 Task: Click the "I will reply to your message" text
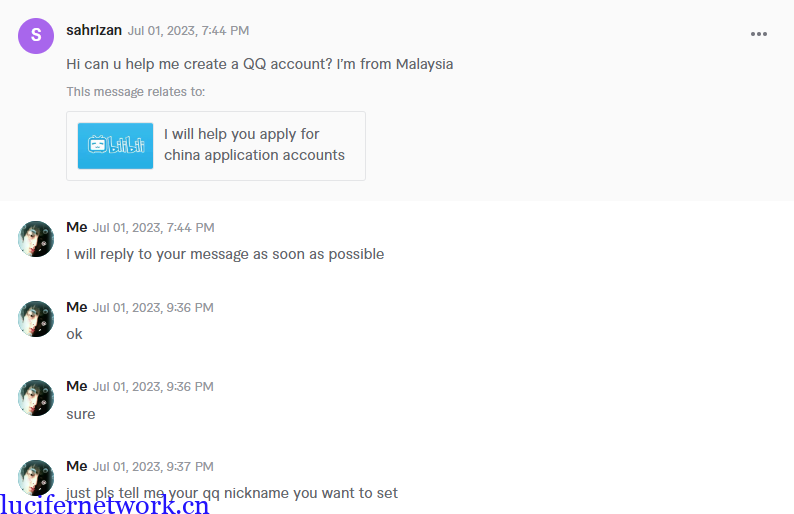coord(225,254)
